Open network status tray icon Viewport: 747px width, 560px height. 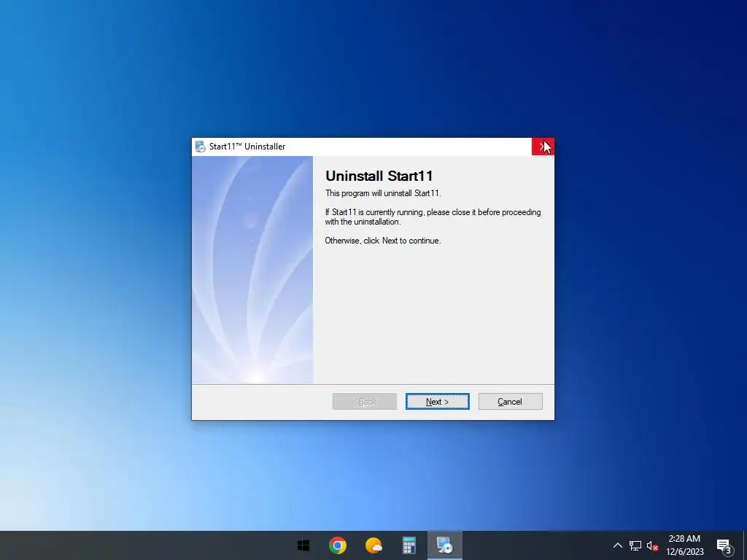(x=635, y=545)
